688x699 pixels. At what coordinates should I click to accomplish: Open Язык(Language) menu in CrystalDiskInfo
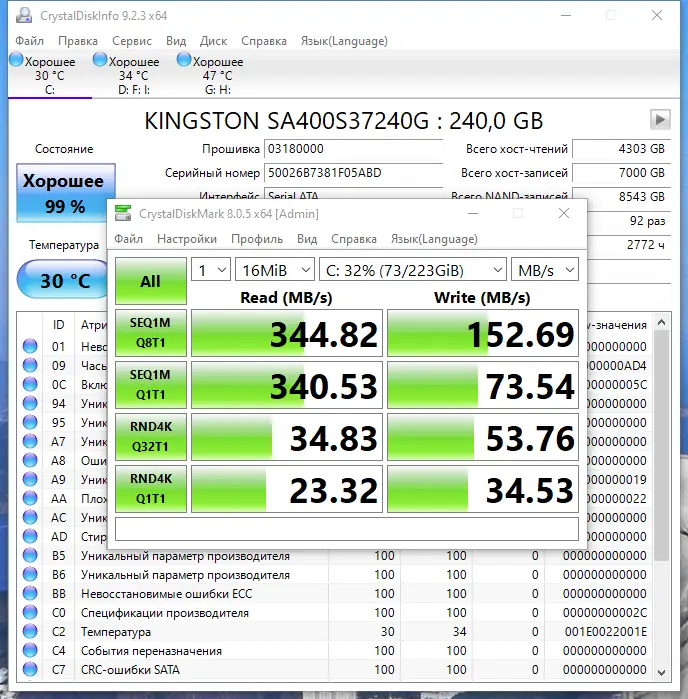[x=344, y=41]
